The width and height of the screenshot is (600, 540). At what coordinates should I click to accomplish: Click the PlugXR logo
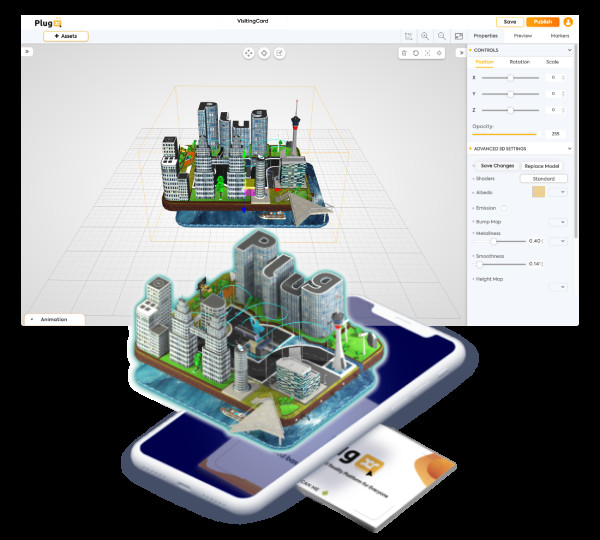46,21
